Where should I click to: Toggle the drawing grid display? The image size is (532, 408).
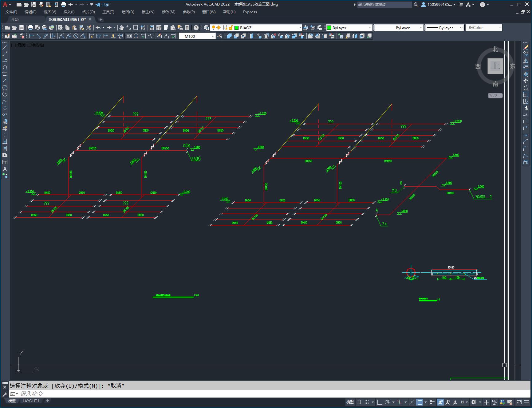coord(359,402)
